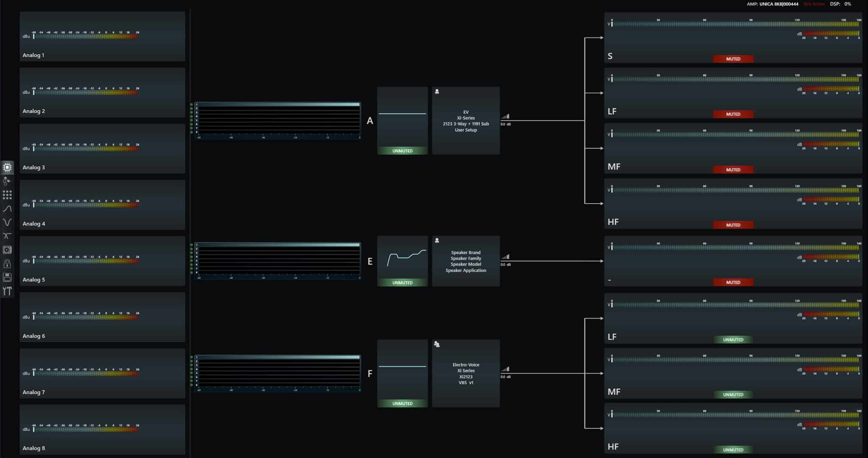Click the lock icon in sidebar

7,264
